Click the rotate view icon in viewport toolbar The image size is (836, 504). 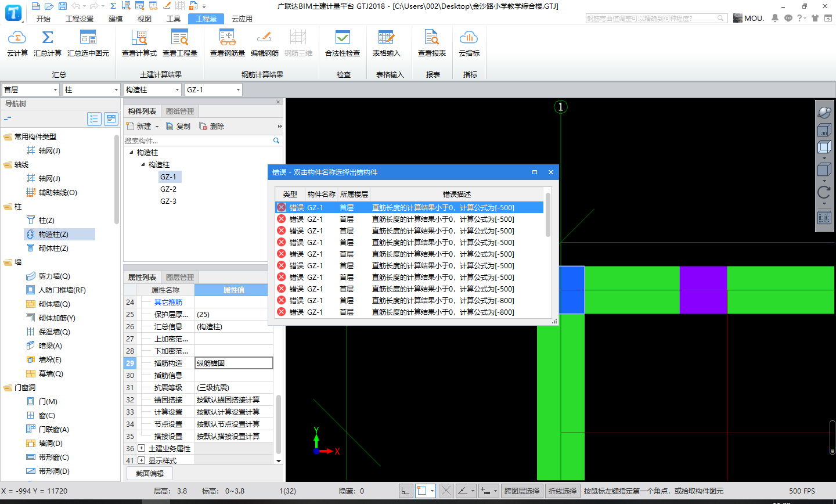tap(824, 192)
